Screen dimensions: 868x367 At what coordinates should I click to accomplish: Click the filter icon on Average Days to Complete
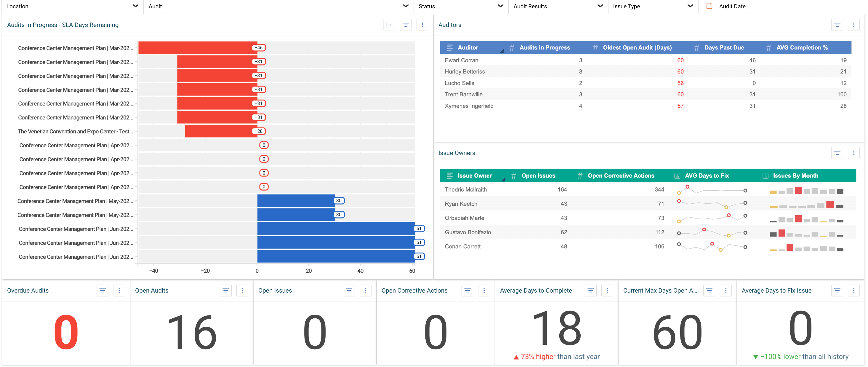pyautogui.click(x=591, y=290)
